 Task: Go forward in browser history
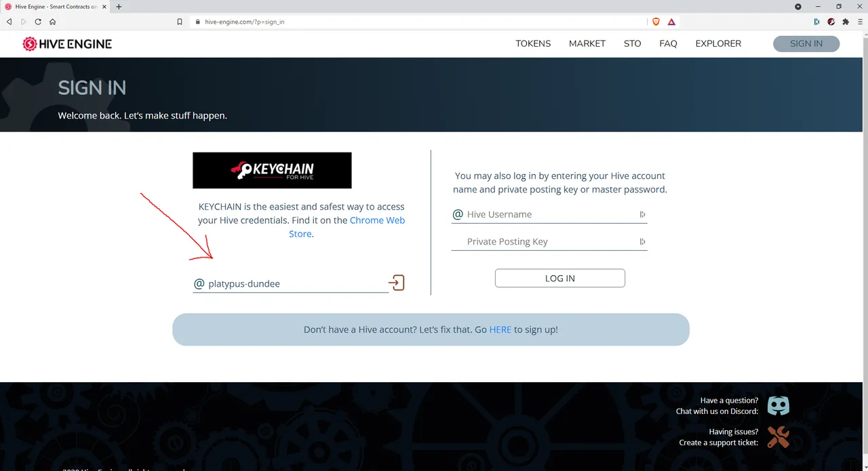point(24,22)
